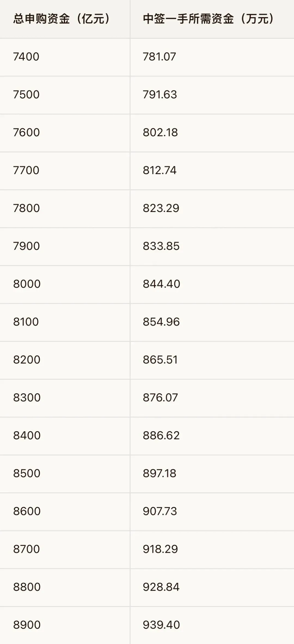Screen dimensions: 294x644
Task: Select the 7800 cell
Action: point(65,209)
